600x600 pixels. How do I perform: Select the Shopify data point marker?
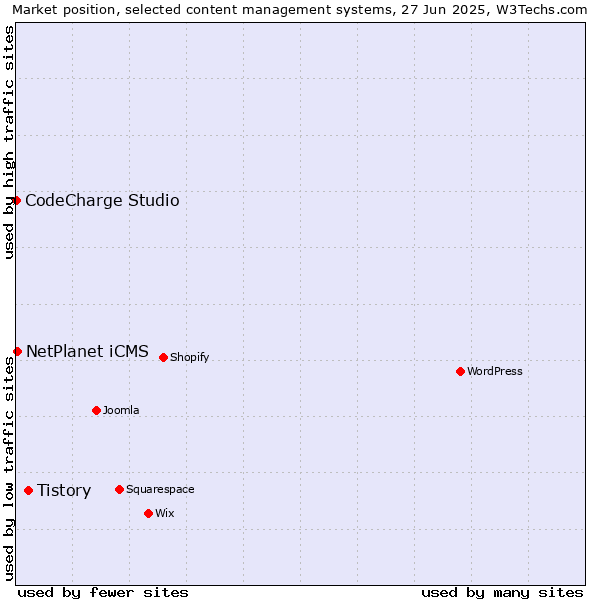click(x=163, y=357)
